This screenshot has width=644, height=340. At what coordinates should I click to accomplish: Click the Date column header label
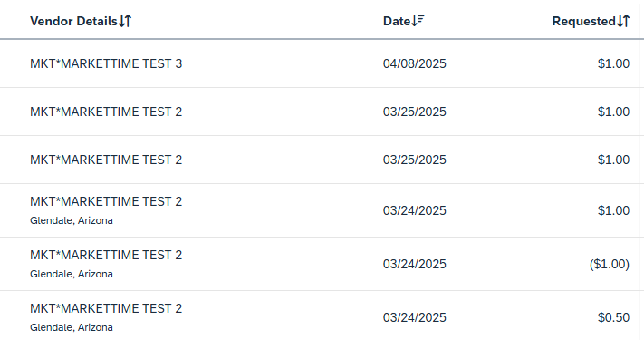[397, 21]
